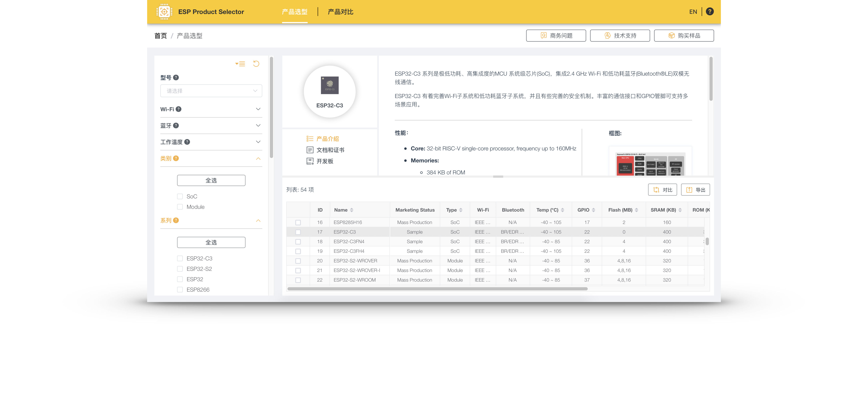
Task: Click the 购买样品 buy samples button
Action: 684,36
